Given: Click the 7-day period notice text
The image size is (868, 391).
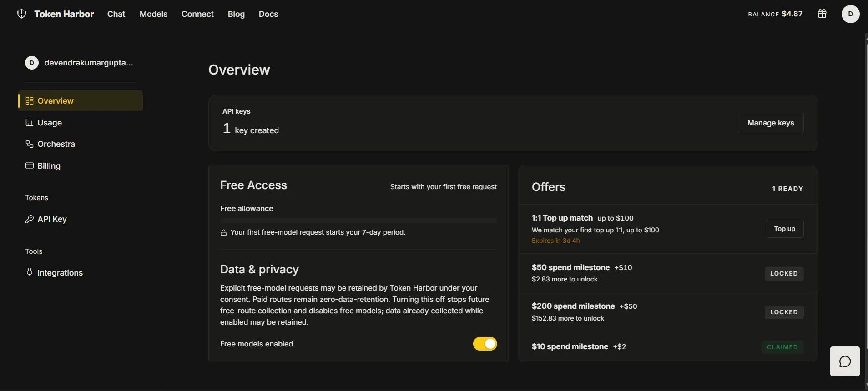Looking at the screenshot, I should pyautogui.click(x=318, y=232).
